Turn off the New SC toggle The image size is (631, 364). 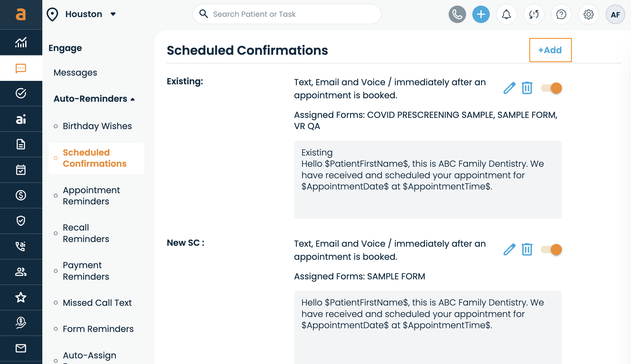point(551,250)
